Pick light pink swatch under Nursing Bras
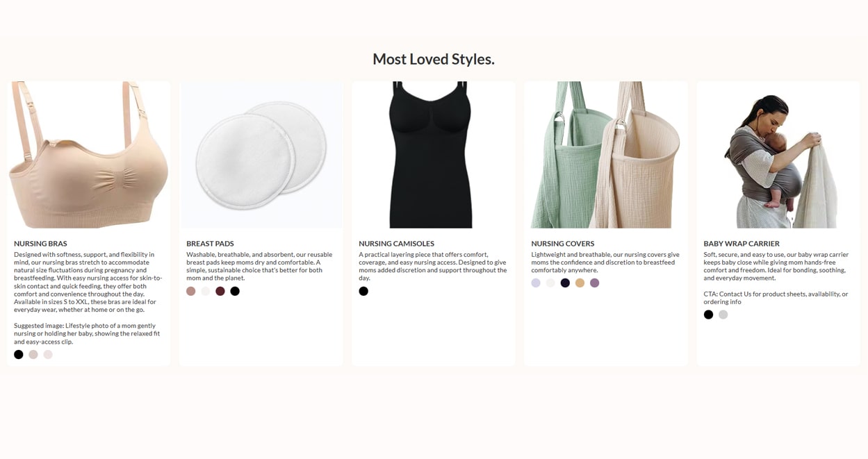 (48, 355)
